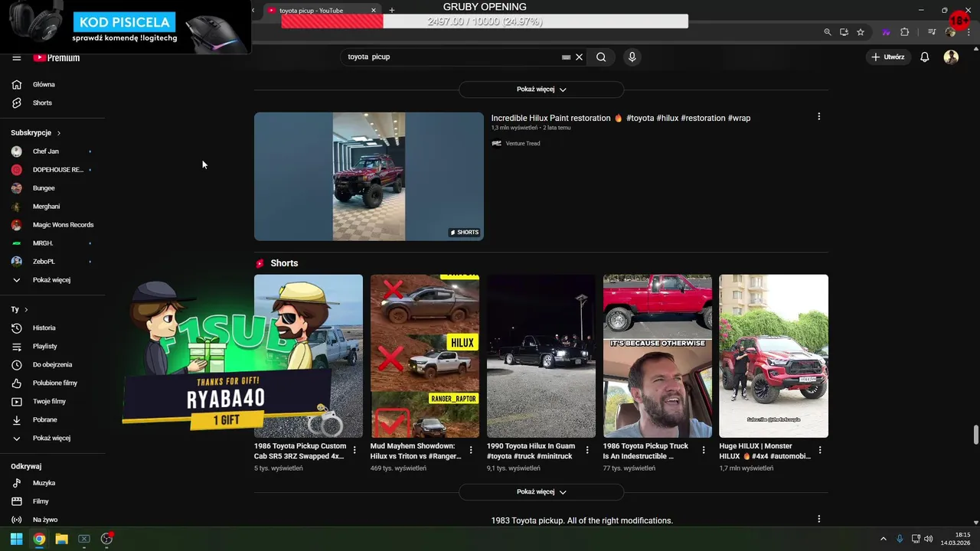Viewport: 980px width, 551px height.
Task: Open Chrome media controls icon
Action: tap(932, 32)
